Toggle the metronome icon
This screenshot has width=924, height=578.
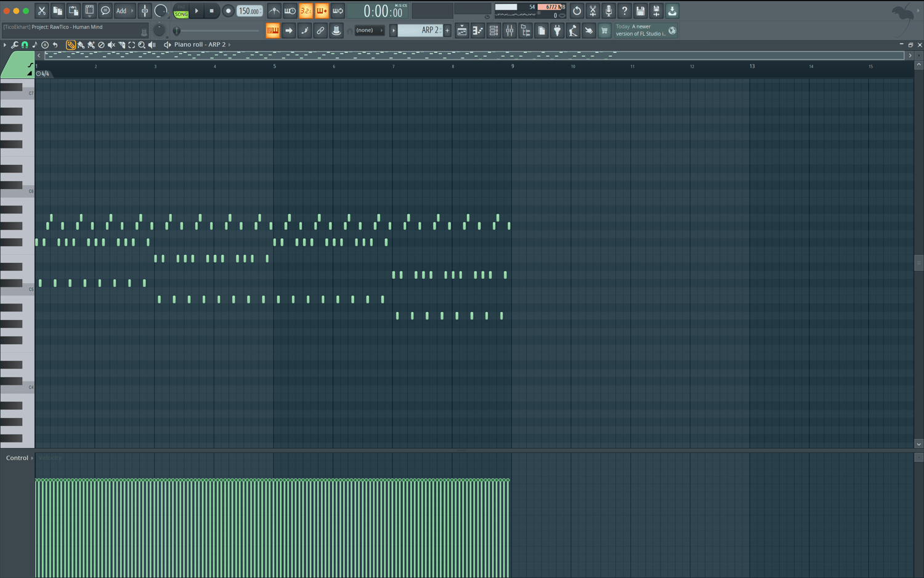coord(274,11)
